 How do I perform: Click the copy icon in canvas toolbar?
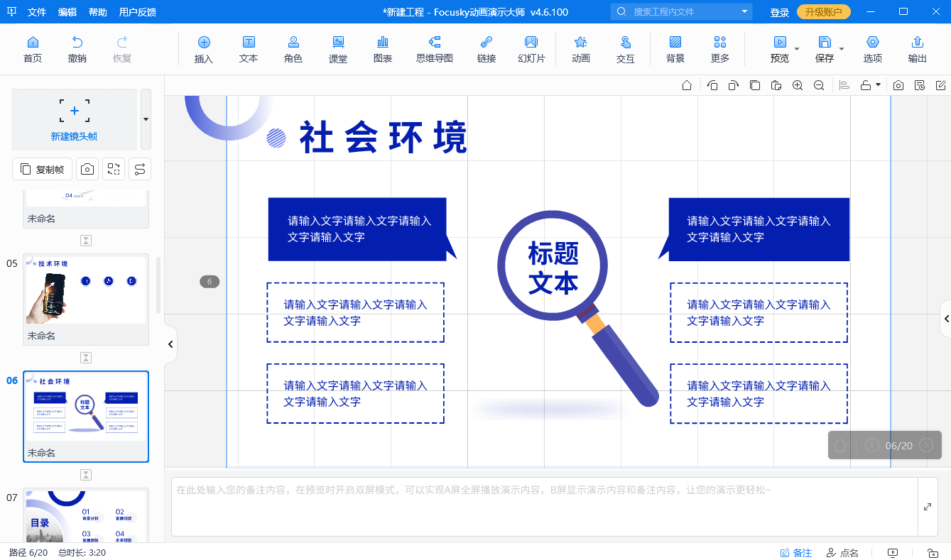(755, 85)
